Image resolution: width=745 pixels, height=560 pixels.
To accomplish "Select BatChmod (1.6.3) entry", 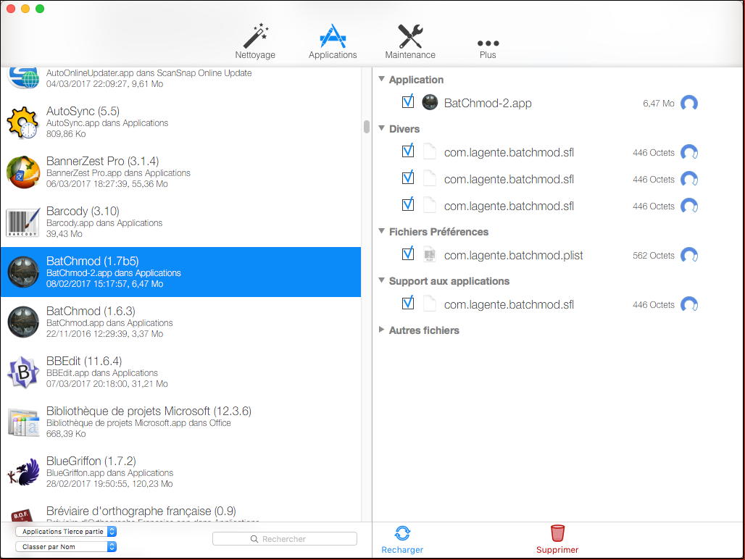I will click(x=180, y=322).
